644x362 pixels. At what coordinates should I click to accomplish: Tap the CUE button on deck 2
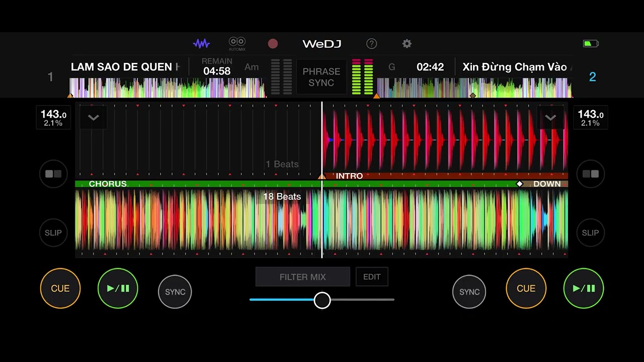(526, 289)
